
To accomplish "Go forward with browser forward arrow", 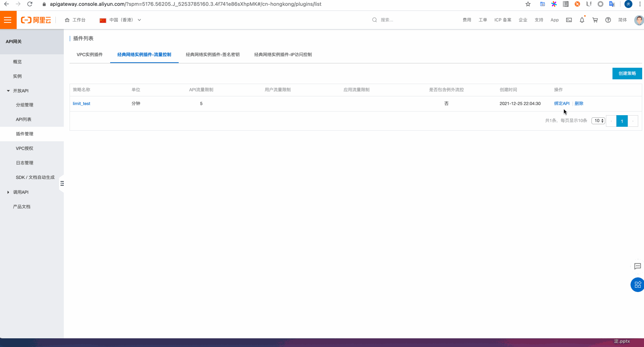I will click(18, 4).
